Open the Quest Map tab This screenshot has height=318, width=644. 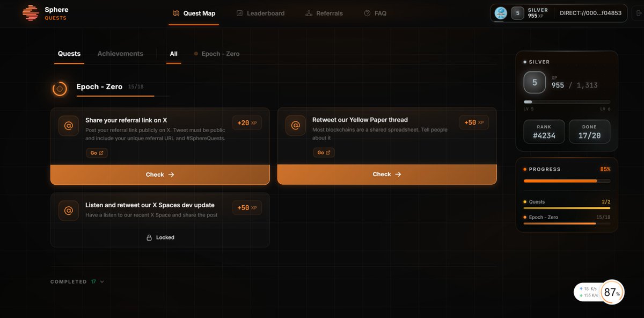[x=194, y=13]
